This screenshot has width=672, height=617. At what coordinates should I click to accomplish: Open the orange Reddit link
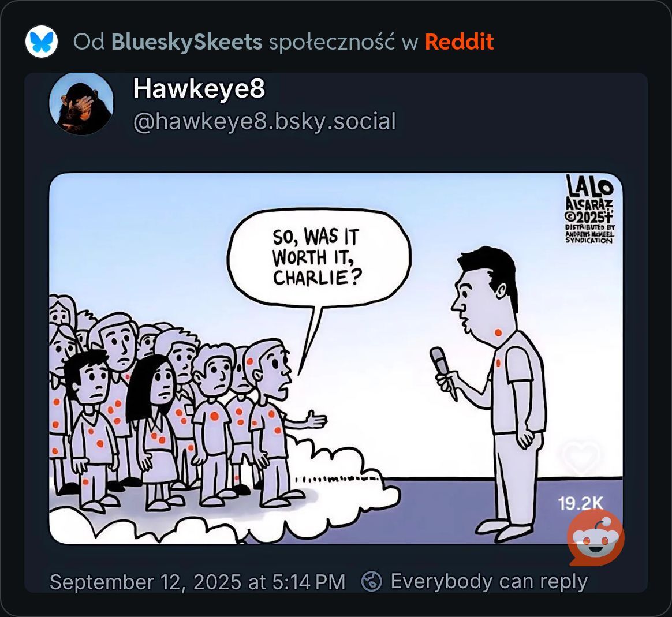click(459, 42)
